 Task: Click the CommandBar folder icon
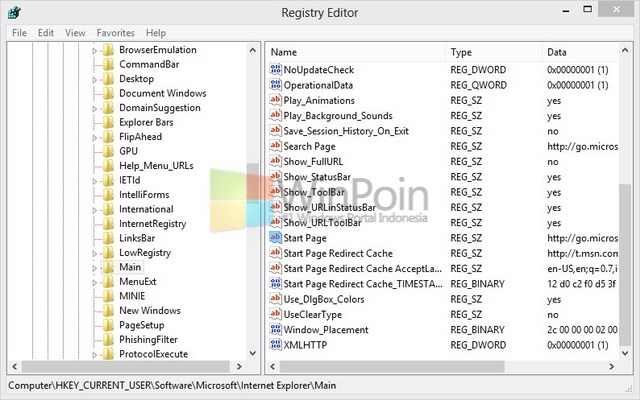[108, 64]
